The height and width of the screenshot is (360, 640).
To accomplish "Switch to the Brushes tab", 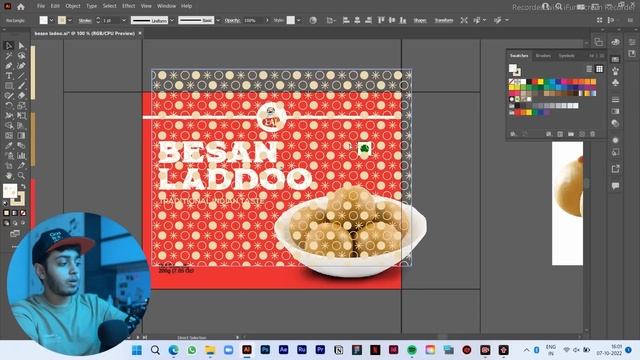I will (x=543, y=56).
